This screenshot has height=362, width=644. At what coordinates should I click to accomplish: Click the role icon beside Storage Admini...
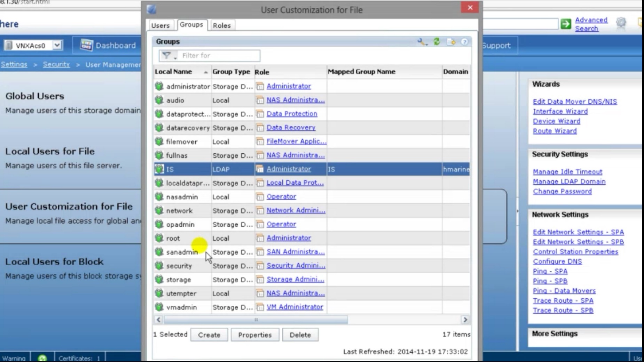[x=260, y=280]
